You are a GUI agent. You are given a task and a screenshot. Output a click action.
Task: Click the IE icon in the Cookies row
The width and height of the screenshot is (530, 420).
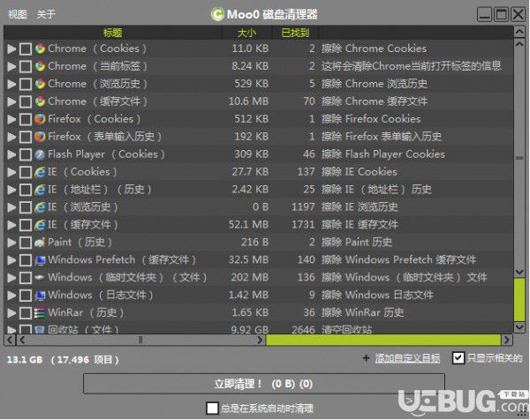point(40,172)
